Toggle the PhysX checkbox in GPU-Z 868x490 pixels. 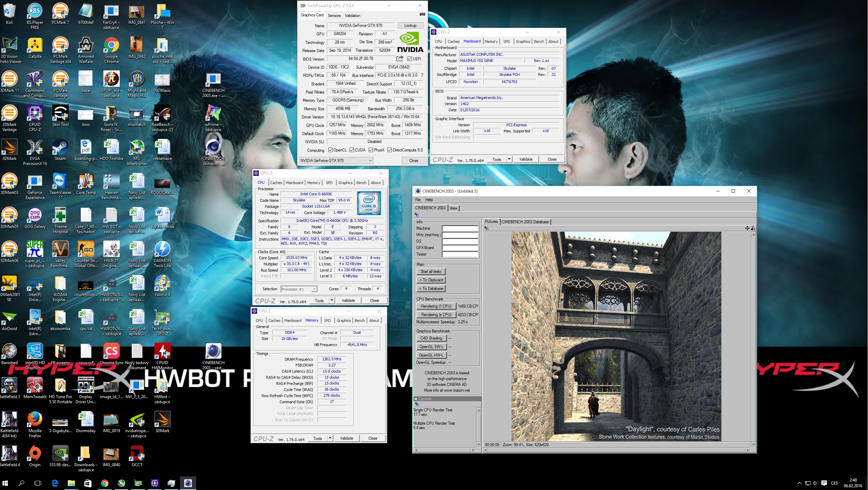pos(371,150)
